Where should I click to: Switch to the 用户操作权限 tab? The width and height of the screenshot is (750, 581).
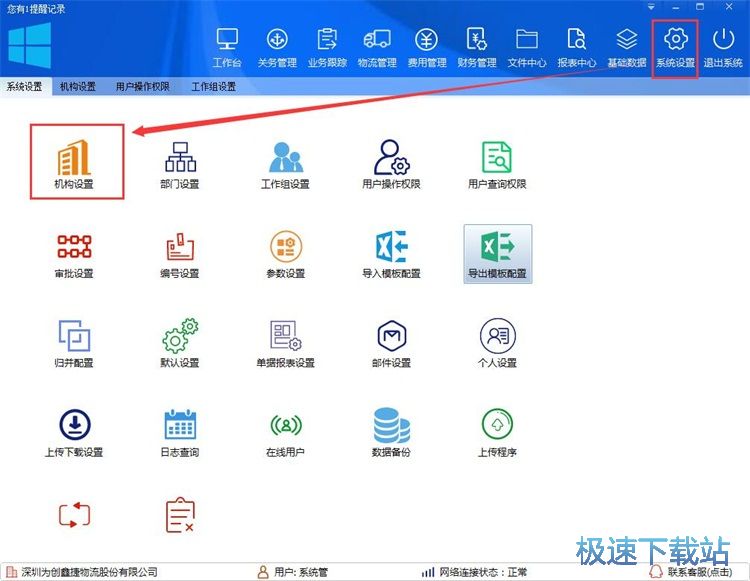pos(143,87)
